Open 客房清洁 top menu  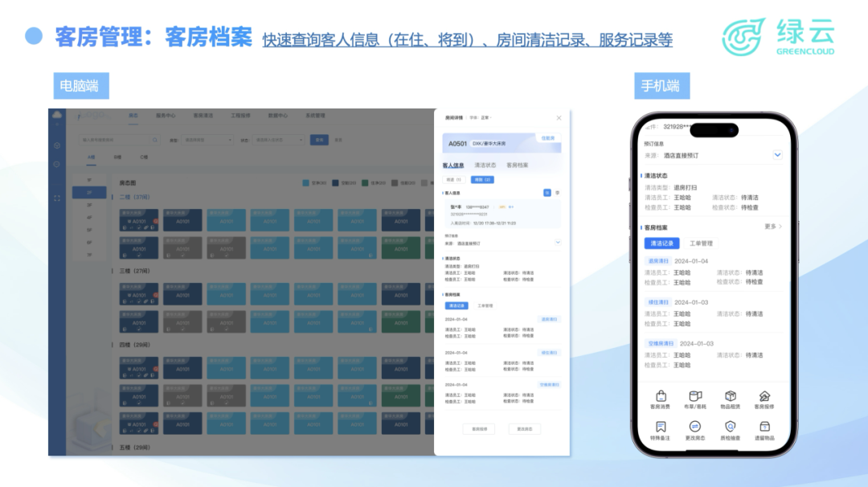click(203, 116)
